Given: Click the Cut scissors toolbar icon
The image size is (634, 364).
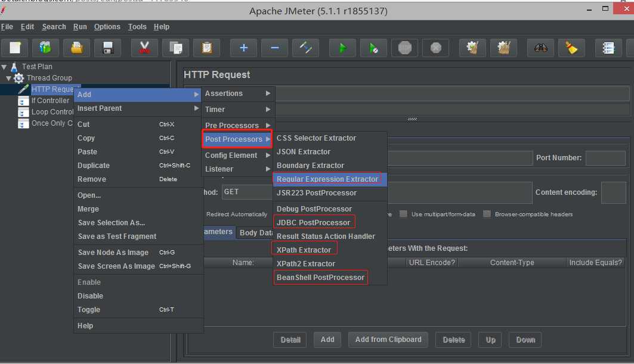Looking at the screenshot, I should coord(144,48).
